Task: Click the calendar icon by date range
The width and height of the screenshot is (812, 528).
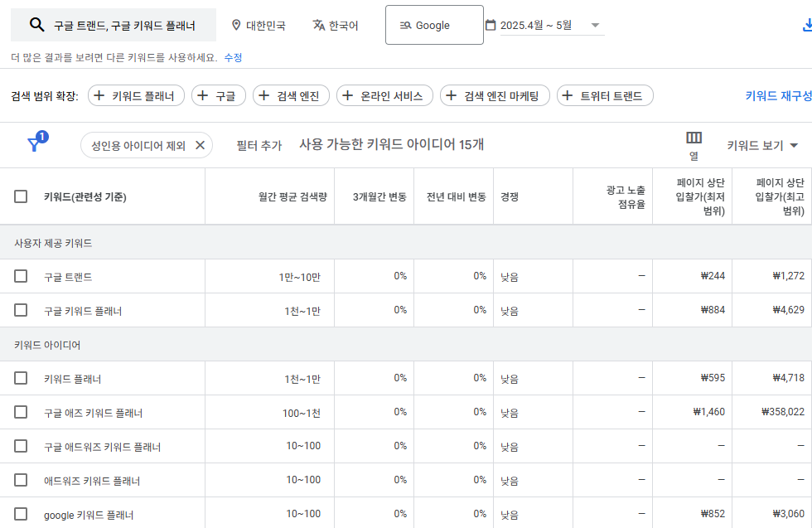Action: (491, 25)
